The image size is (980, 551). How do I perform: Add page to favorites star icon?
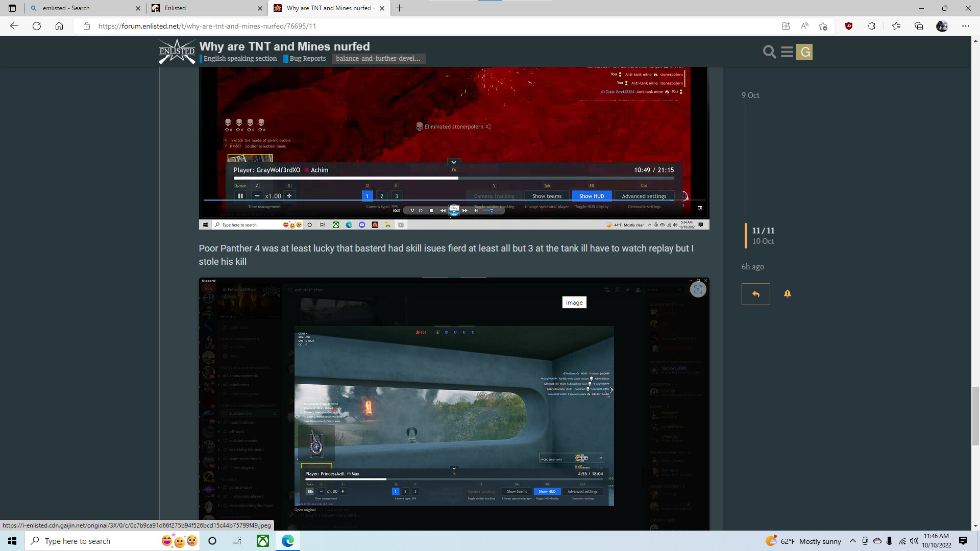coord(823,26)
